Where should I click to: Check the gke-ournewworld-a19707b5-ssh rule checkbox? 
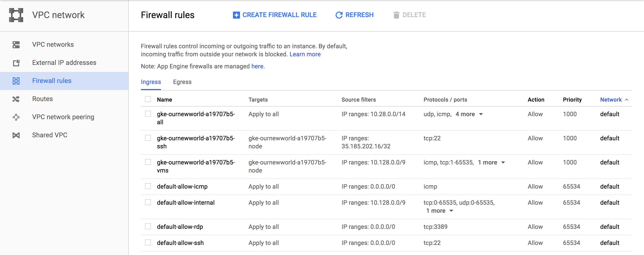tap(148, 138)
